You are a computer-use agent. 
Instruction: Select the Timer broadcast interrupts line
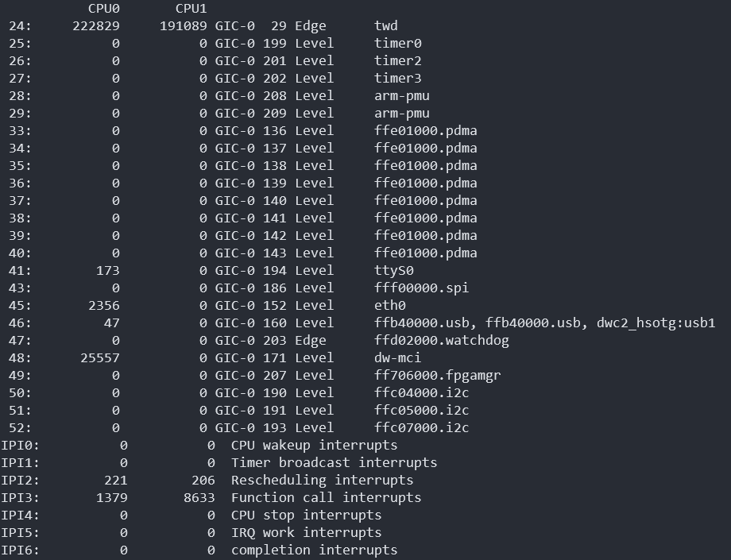(334, 463)
